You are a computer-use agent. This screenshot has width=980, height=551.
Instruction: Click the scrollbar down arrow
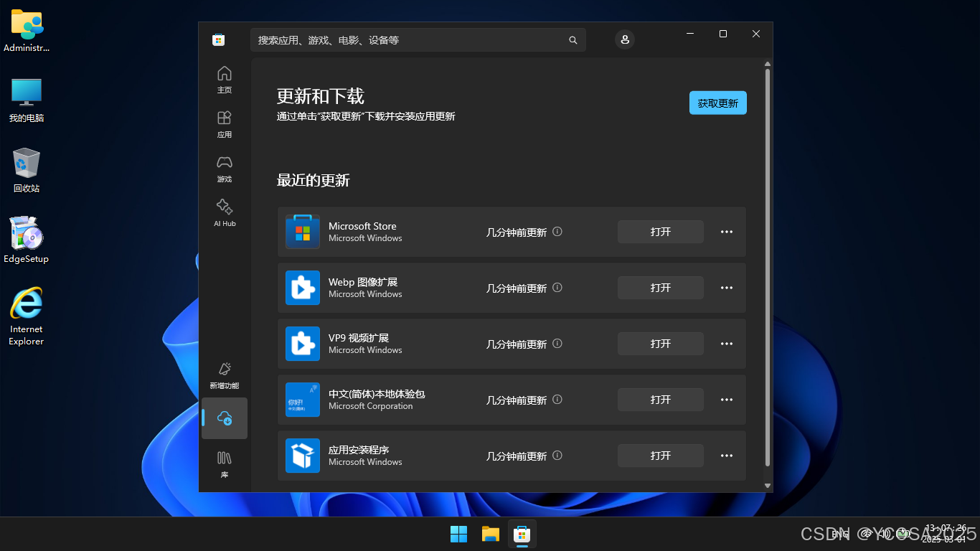(768, 486)
